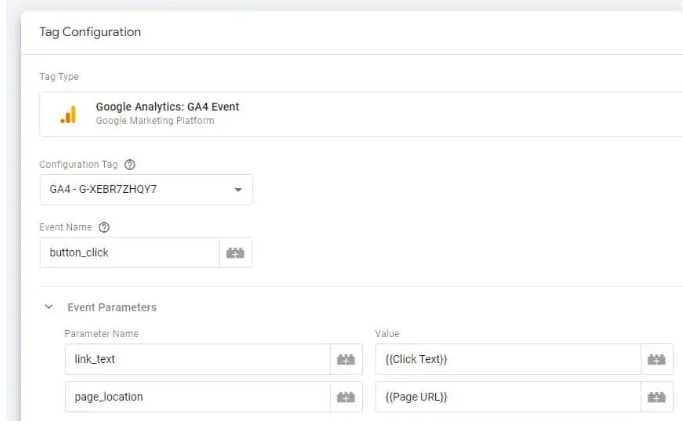This screenshot has height=432, width=683.
Task: Collapse the Event Parameters section
Action: click(49, 307)
